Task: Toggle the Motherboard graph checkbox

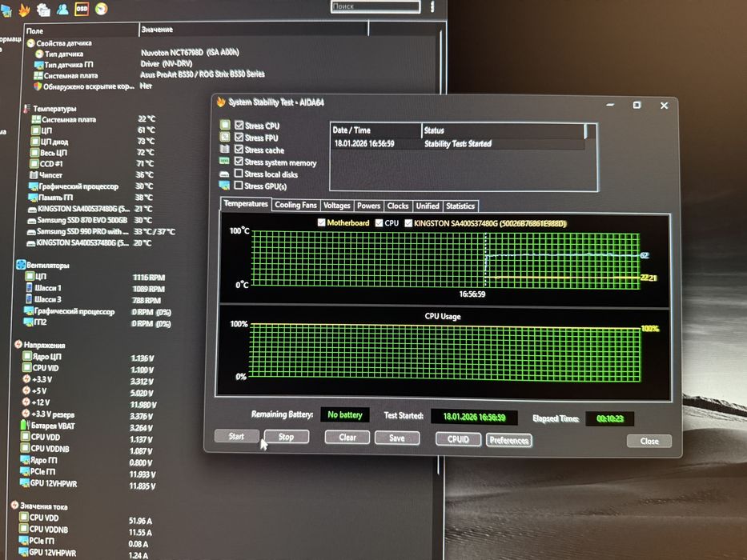Action: (x=322, y=222)
